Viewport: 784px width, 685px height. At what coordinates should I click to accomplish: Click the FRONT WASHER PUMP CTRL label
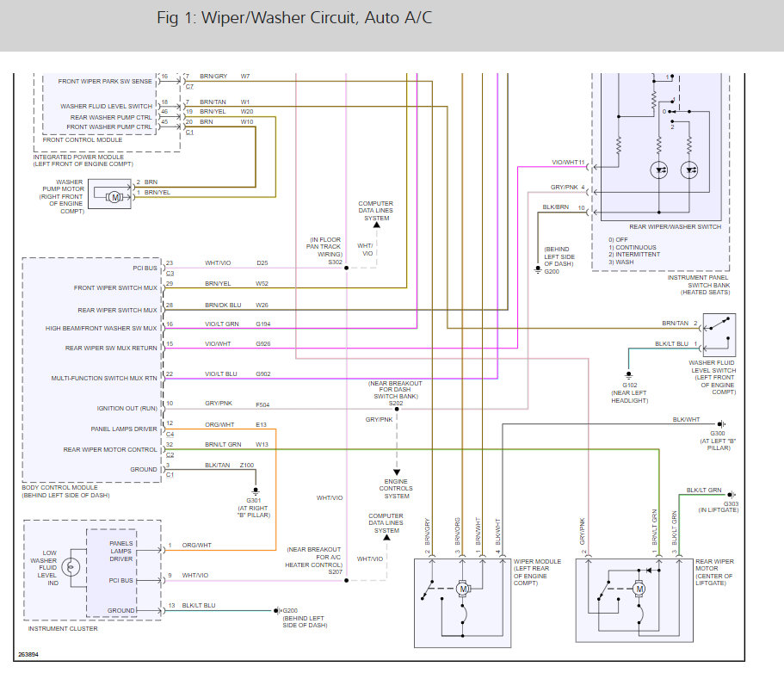pos(109,127)
